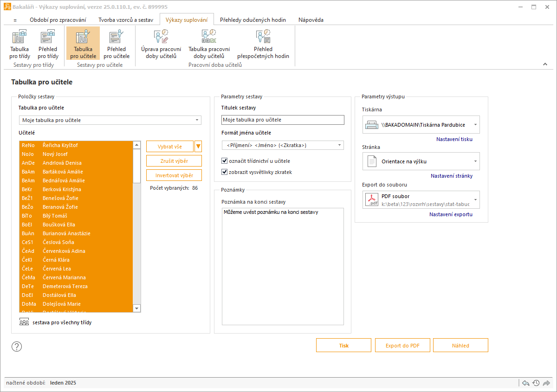Select teacher Bílý Tomáš
The width and height of the screenshot is (557, 392).
tap(76, 216)
